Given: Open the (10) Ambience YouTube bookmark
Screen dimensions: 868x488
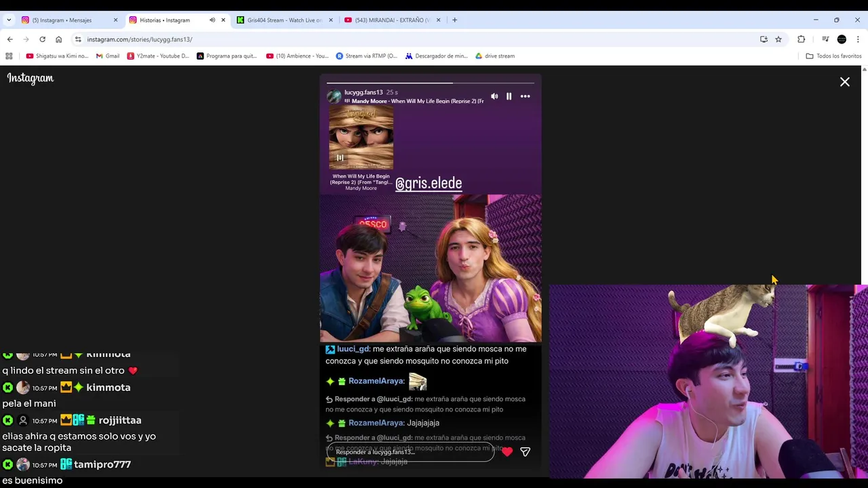Looking at the screenshot, I should coord(297,56).
